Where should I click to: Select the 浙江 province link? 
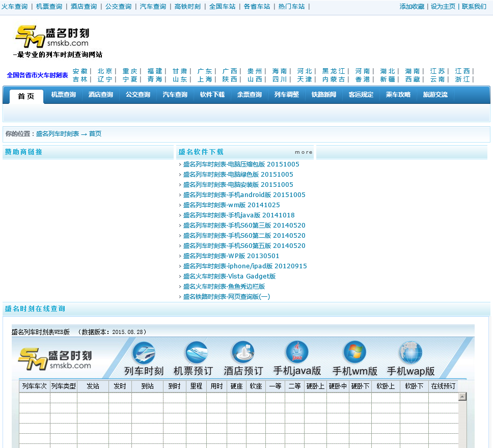[462, 79]
